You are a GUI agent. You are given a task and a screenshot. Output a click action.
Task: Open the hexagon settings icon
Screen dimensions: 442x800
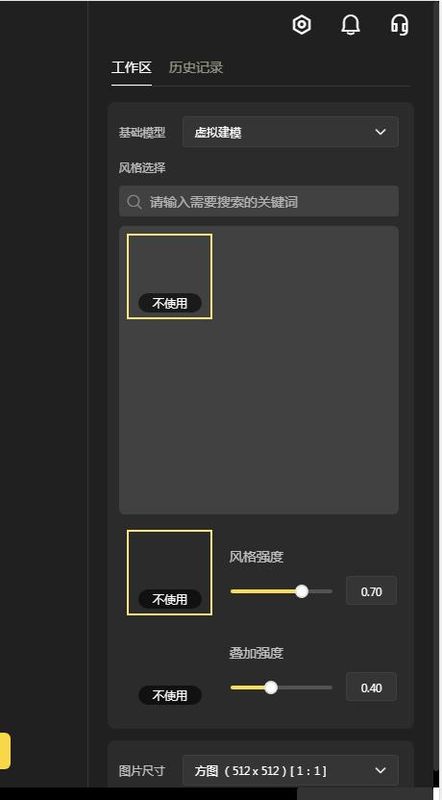point(302,24)
